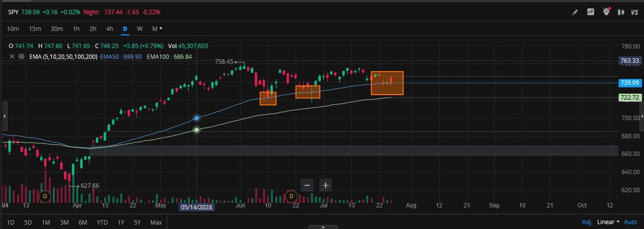
Task: Open the chart indicators icon
Action: 591,12
